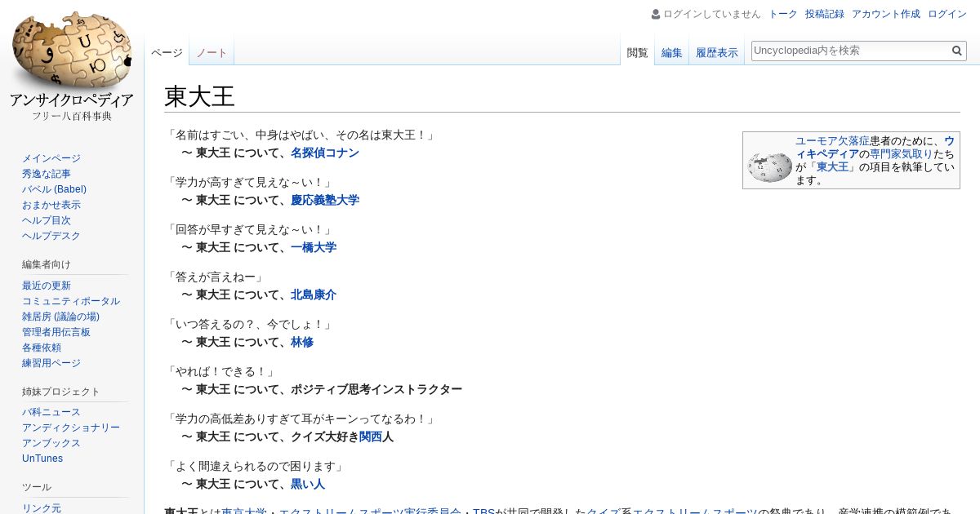This screenshot has height=514, width=980.
Task: Open the 履歴表示 tab
Action: [717, 52]
